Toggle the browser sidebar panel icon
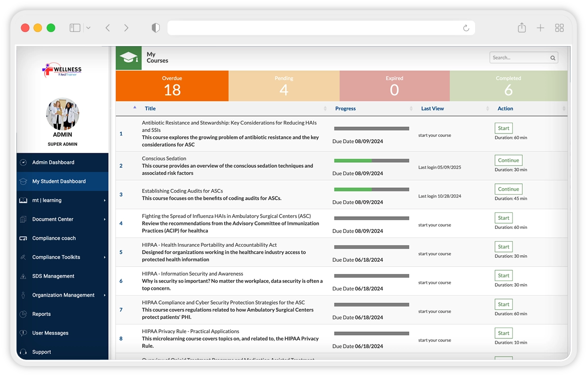Screen dimensions: 588x376 point(75,28)
